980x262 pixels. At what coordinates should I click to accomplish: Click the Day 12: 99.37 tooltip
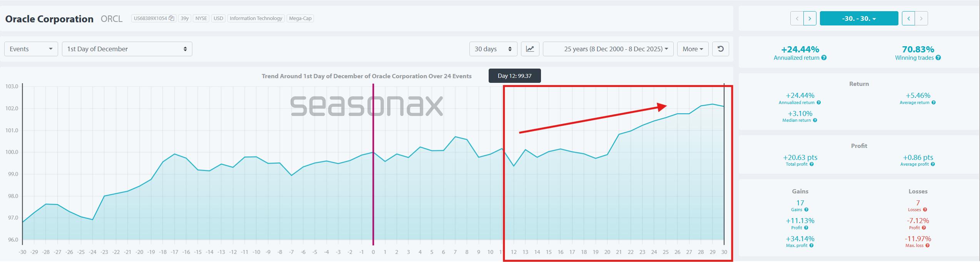click(514, 76)
